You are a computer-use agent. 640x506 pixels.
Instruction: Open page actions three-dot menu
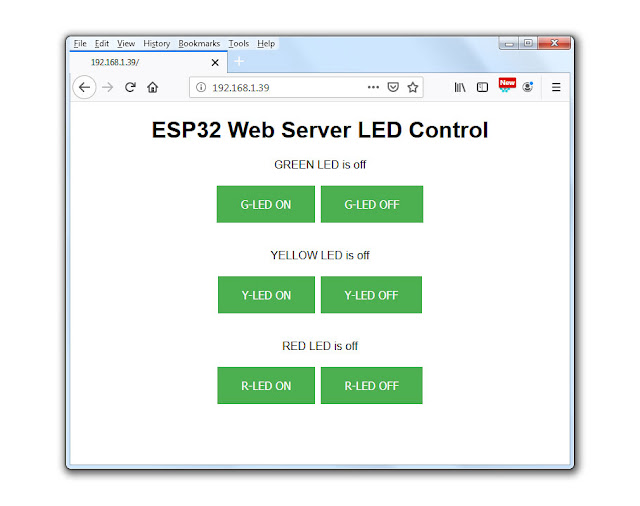tap(373, 87)
